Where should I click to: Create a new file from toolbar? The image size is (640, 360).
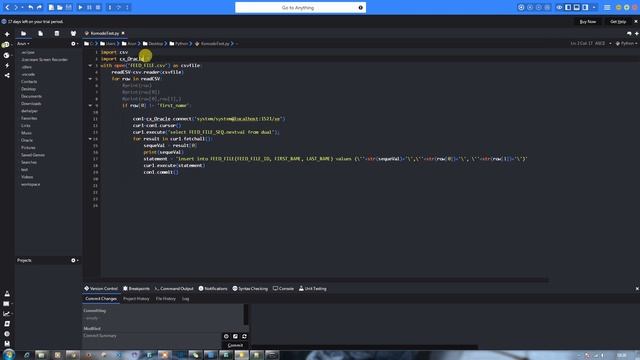51,7
